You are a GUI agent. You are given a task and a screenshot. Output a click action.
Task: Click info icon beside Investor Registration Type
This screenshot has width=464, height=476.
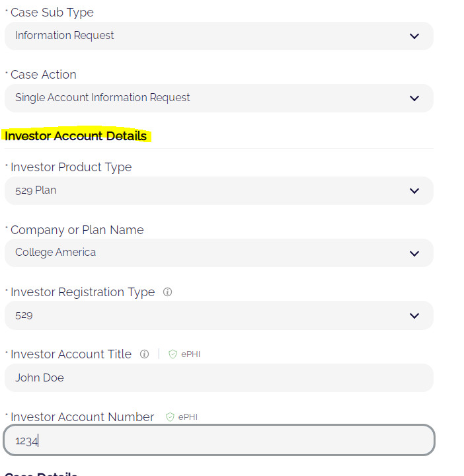pos(167,292)
